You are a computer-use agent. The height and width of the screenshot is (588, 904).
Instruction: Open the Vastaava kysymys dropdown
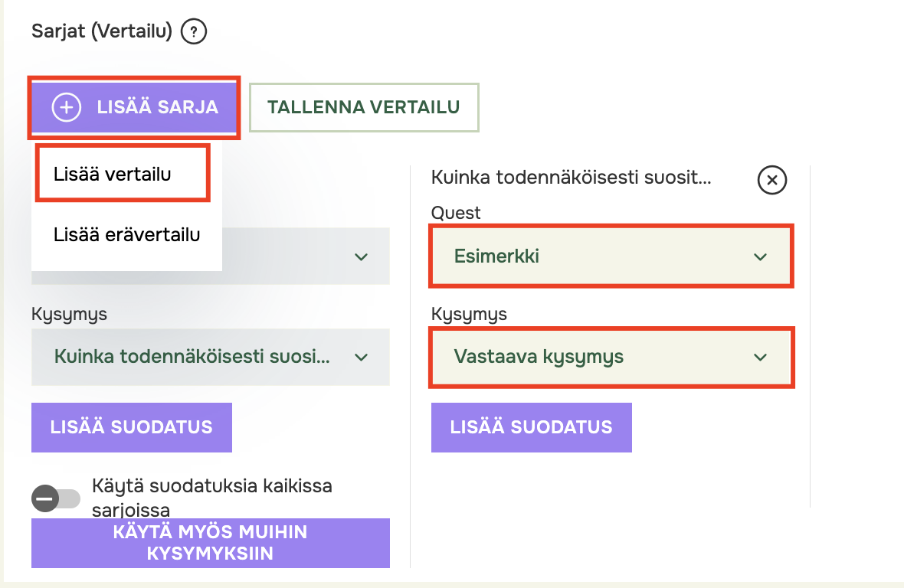(x=611, y=357)
